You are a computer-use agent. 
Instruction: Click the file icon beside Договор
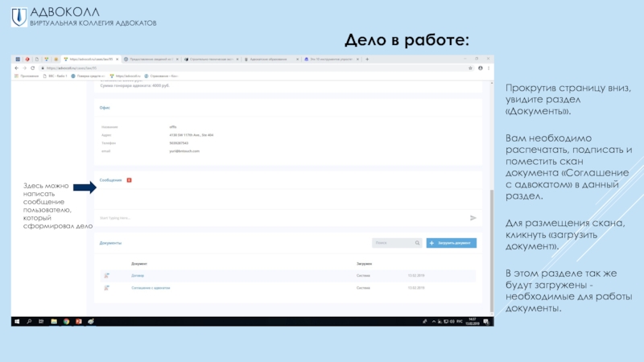pos(106,276)
